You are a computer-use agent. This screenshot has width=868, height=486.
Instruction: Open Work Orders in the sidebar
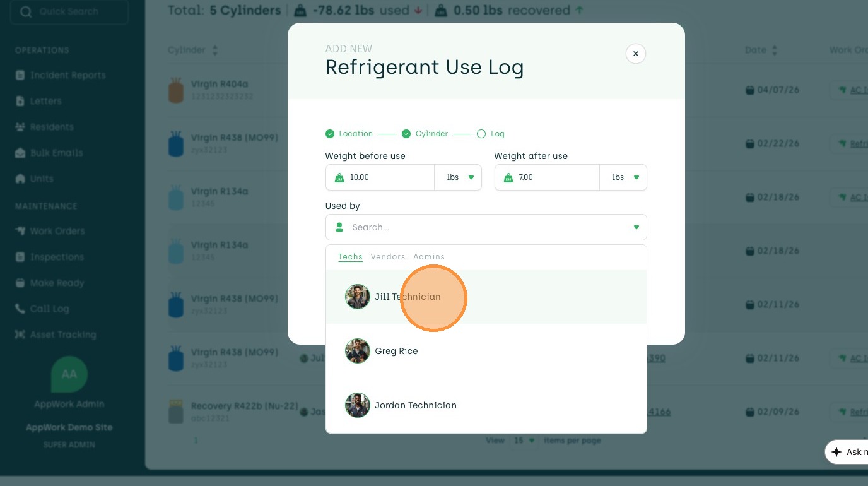(x=57, y=231)
